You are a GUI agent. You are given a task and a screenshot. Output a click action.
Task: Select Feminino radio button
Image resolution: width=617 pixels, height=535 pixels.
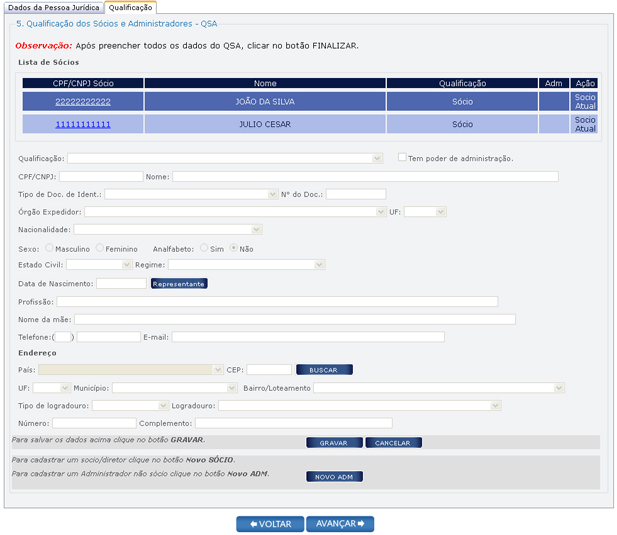(x=100, y=248)
